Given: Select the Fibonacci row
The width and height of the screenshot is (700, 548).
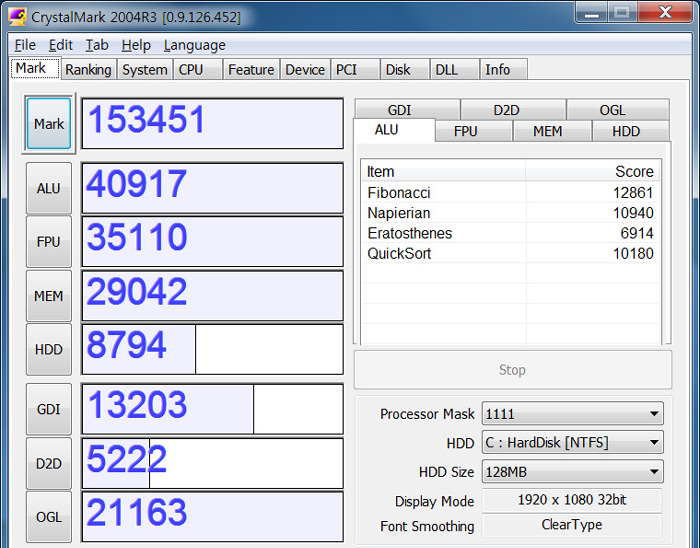Looking at the screenshot, I should [511, 193].
